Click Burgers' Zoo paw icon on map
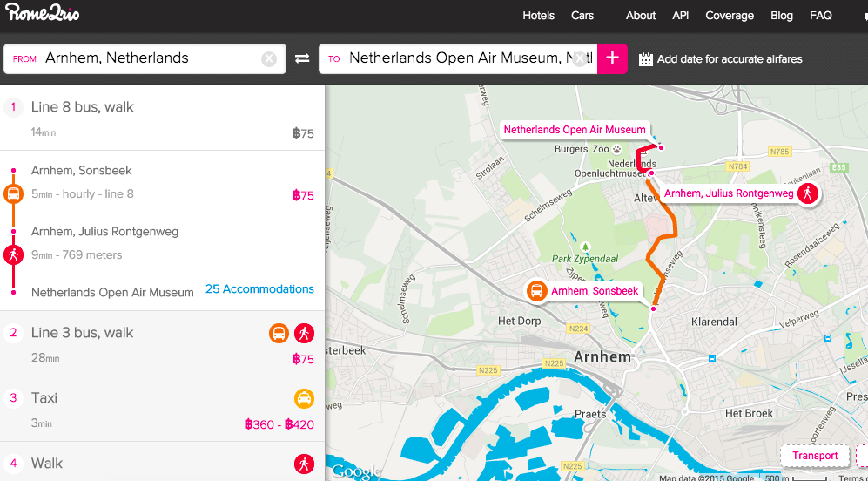 (x=616, y=149)
